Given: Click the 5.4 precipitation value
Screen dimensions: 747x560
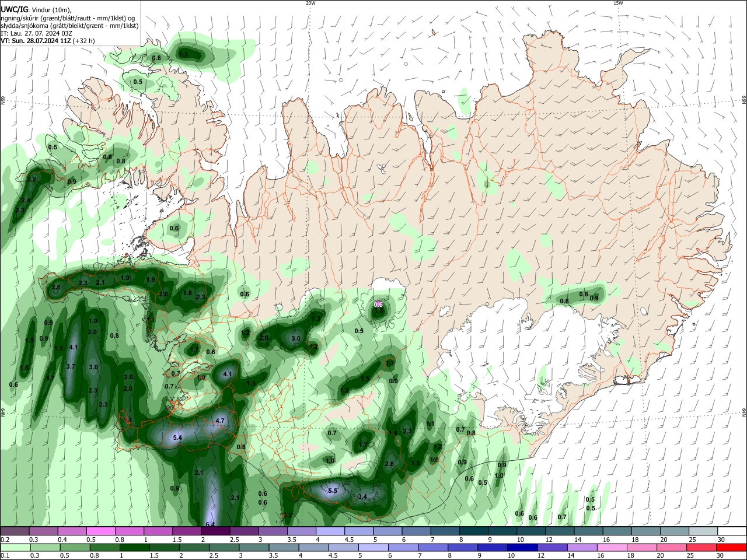Looking at the screenshot, I should 178,437.
